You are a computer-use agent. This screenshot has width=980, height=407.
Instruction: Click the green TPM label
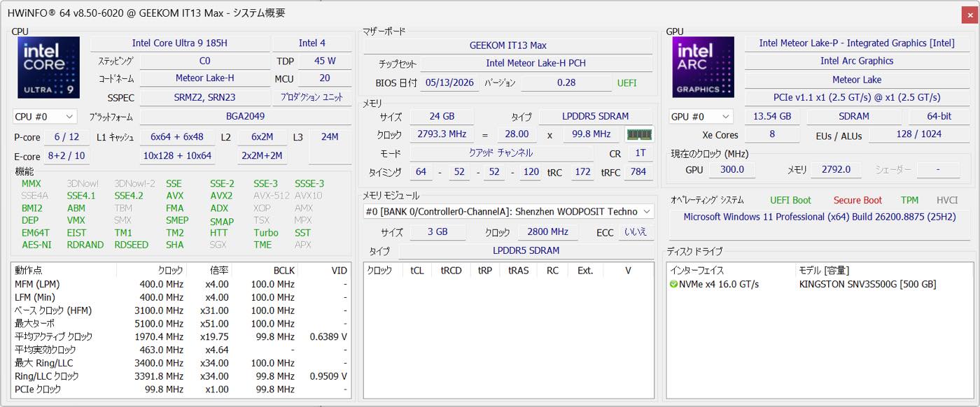[909, 200]
